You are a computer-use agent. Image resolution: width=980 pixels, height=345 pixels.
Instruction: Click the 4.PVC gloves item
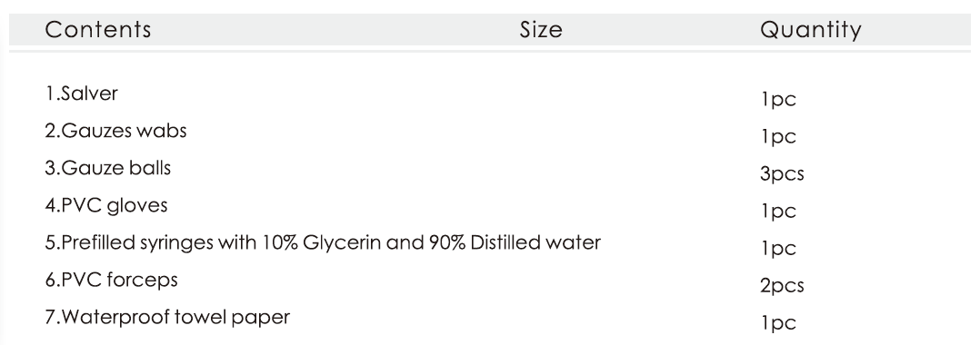coord(106,206)
